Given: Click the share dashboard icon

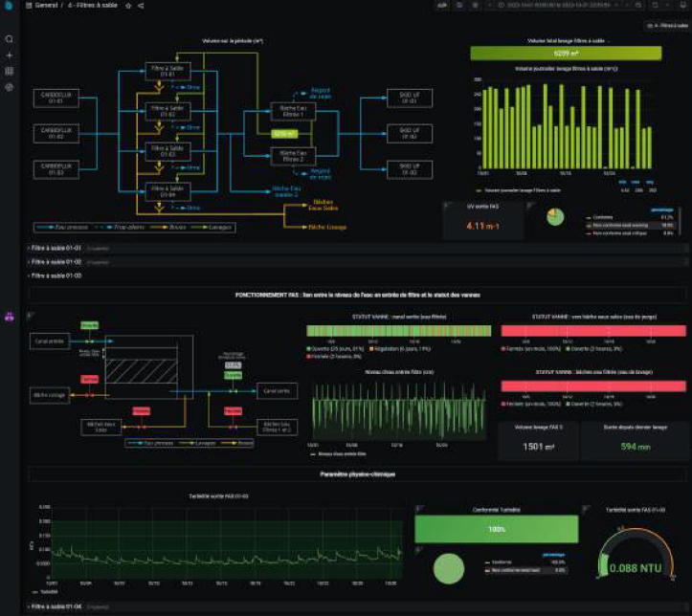Looking at the screenshot, I should [x=141, y=6].
